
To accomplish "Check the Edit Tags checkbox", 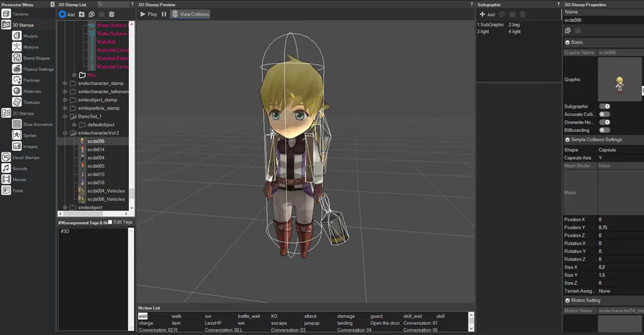I will pos(109,223).
